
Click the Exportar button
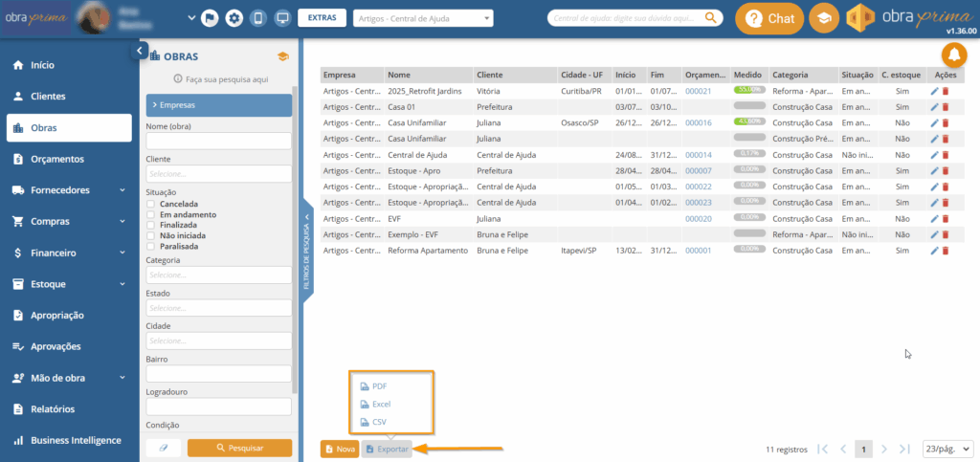pyautogui.click(x=387, y=449)
